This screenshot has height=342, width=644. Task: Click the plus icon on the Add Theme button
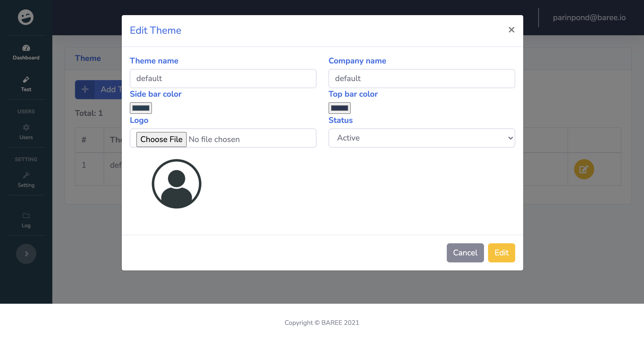[85, 89]
